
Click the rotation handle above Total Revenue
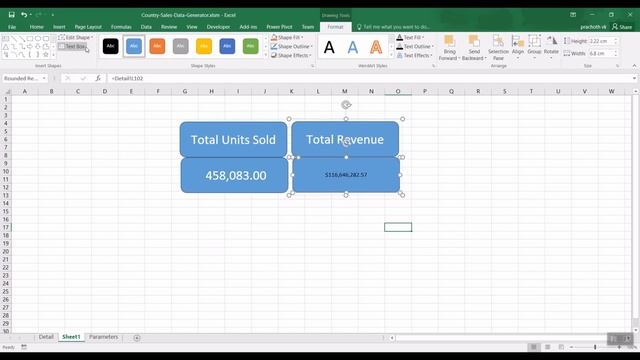click(x=346, y=105)
